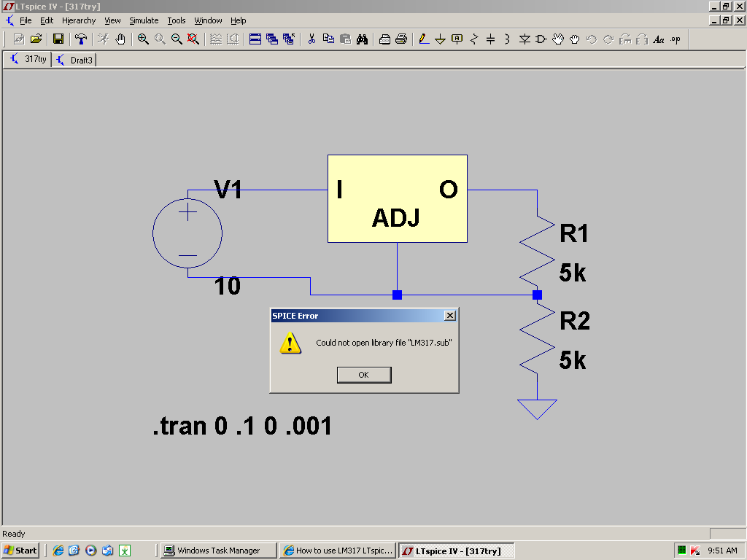Screen dimensions: 747x560
Task: Switch to Windows Task Manager taskbar button
Action: [218, 551]
